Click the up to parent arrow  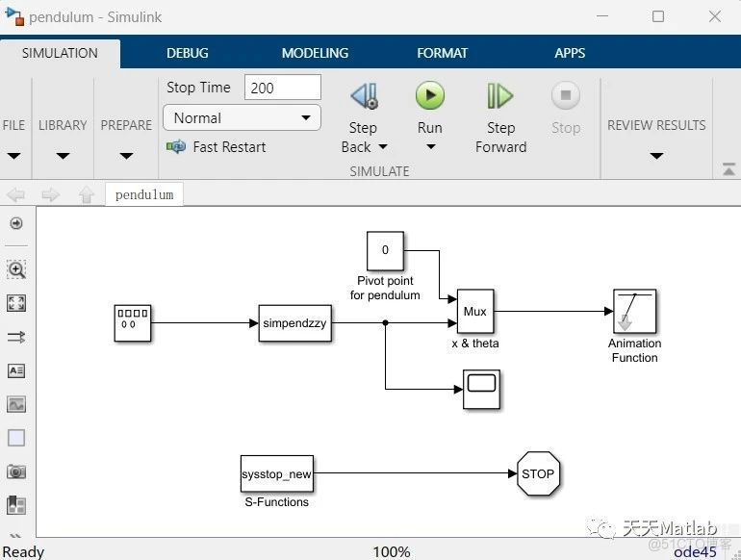[87, 194]
